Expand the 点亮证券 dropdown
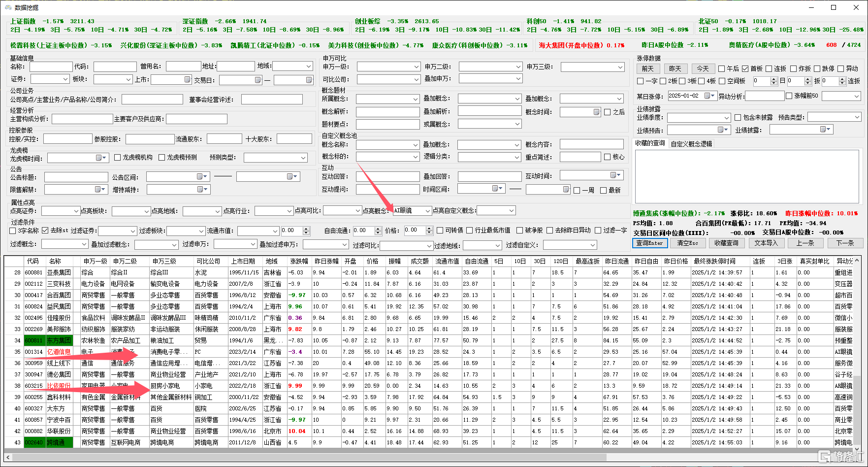 (76, 211)
